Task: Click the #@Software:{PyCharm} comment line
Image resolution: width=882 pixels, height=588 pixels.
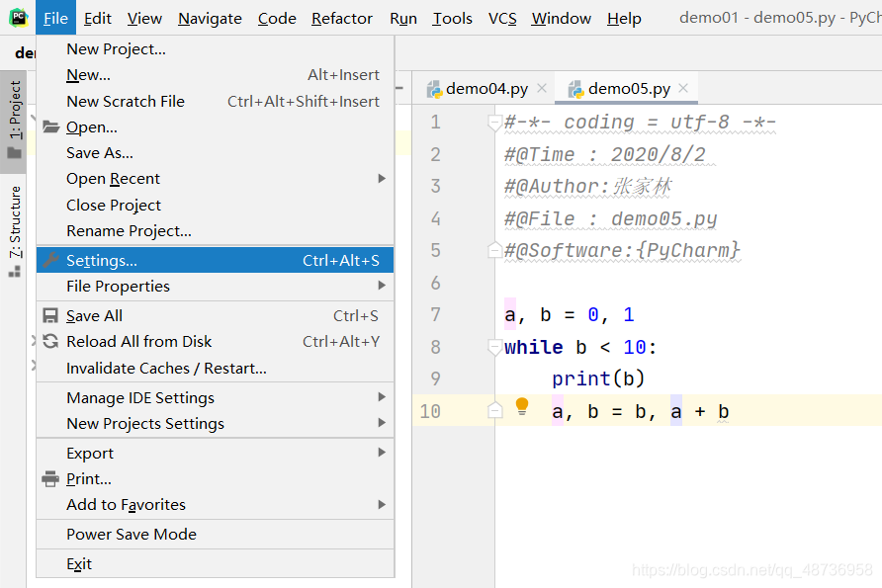Action: click(622, 251)
